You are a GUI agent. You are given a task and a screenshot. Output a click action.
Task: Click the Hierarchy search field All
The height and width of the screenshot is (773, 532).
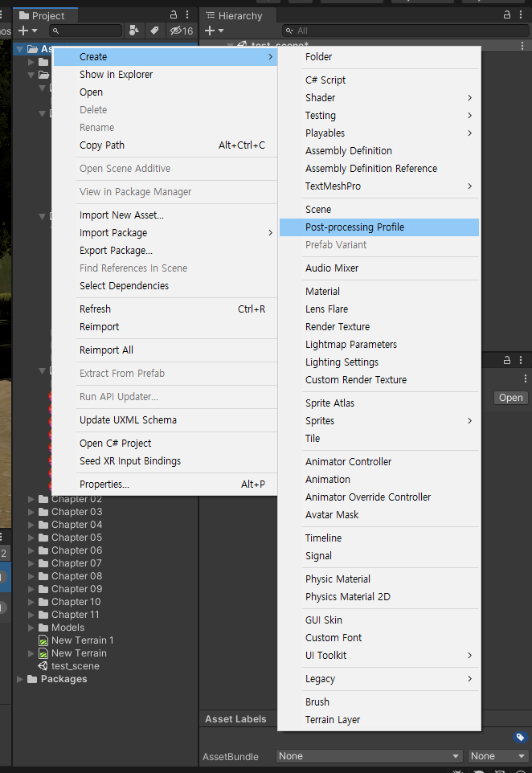pyautogui.click(x=406, y=31)
